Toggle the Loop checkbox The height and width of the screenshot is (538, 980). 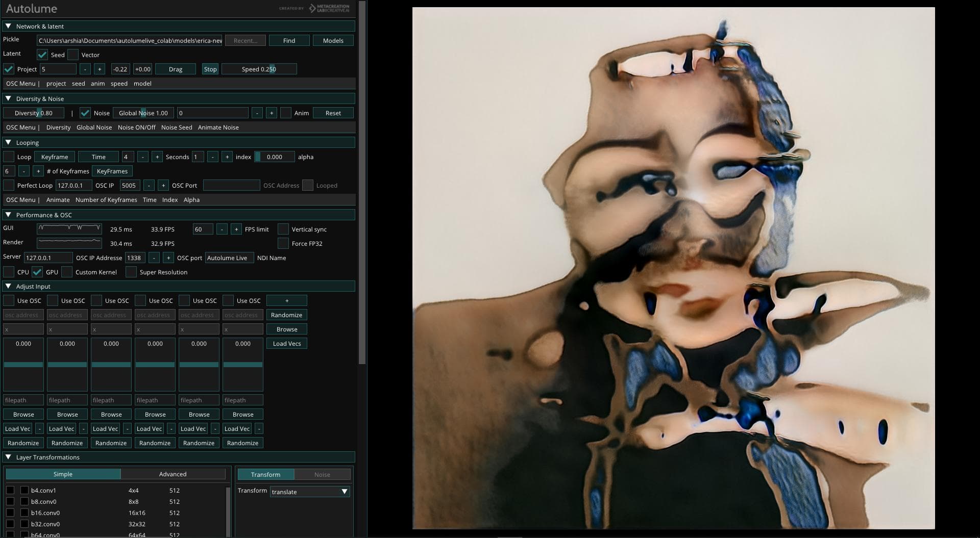click(9, 157)
